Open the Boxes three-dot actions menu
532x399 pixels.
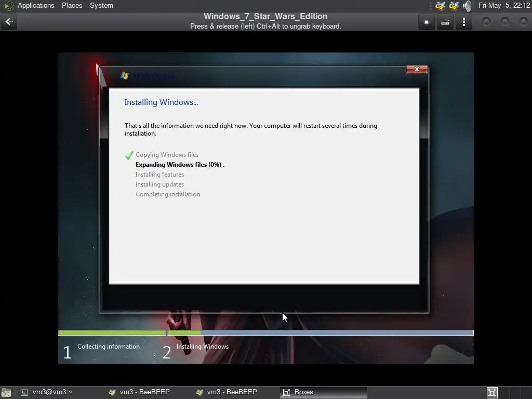[464, 22]
